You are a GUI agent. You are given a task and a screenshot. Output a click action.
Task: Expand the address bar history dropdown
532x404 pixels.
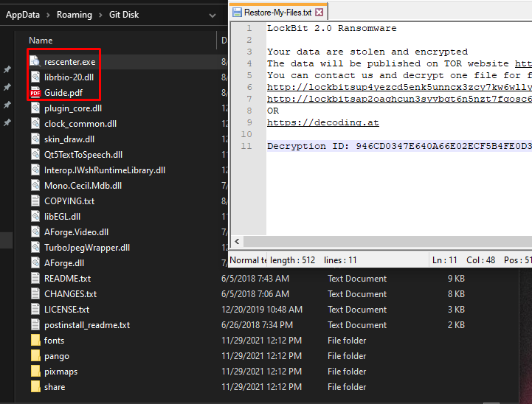(x=213, y=15)
